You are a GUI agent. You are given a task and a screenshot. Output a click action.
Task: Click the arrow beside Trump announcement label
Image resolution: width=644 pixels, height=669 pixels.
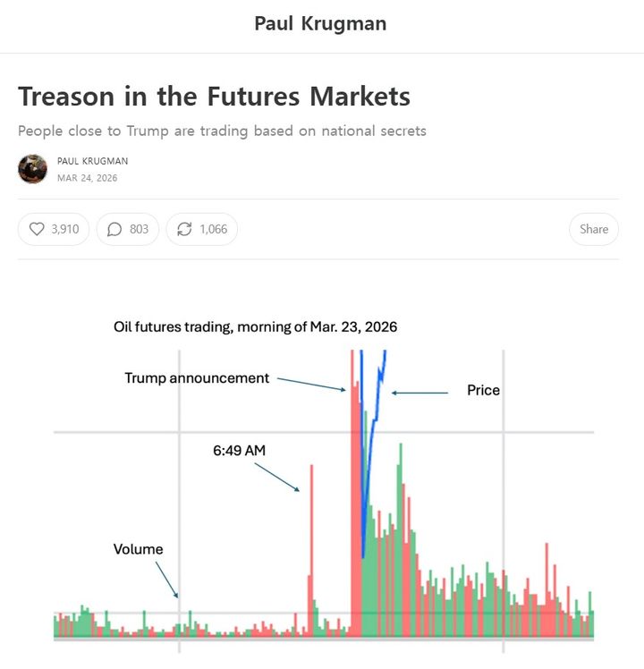pyautogui.click(x=311, y=384)
